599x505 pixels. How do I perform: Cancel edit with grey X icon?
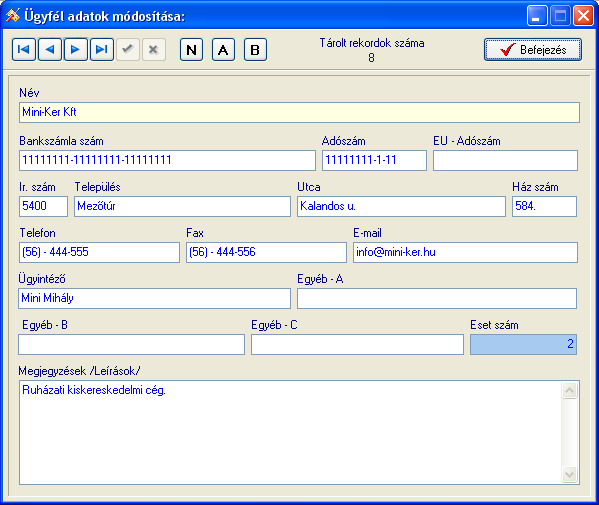tap(154, 50)
